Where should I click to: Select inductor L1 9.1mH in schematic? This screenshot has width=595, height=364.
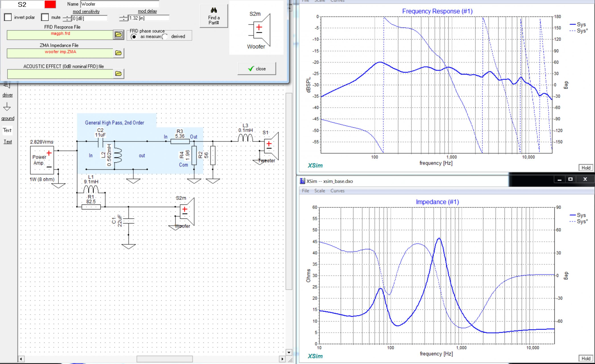[91, 189]
